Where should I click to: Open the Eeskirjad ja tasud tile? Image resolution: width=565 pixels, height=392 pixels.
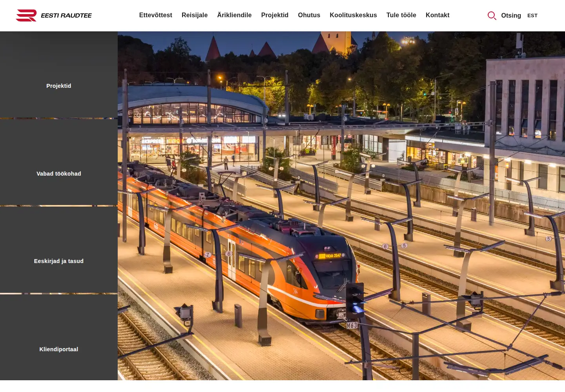pyautogui.click(x=59, y=250)
